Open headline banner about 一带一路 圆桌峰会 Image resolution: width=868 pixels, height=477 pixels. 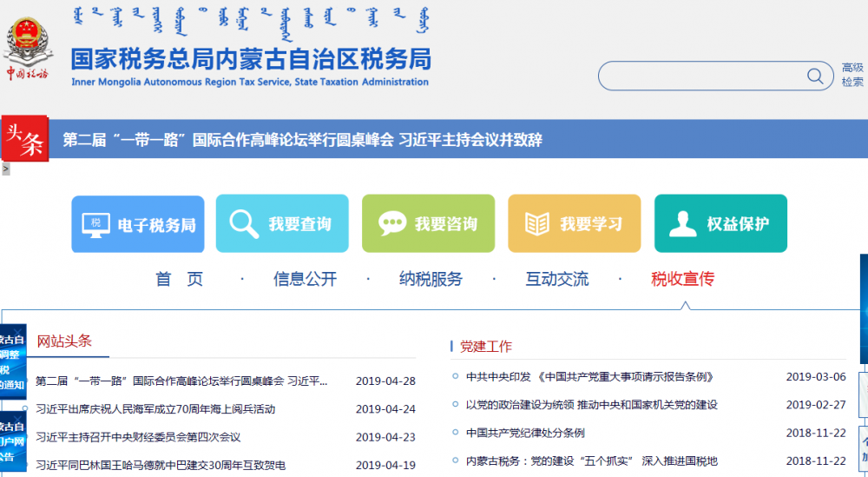tap(302, 140)
